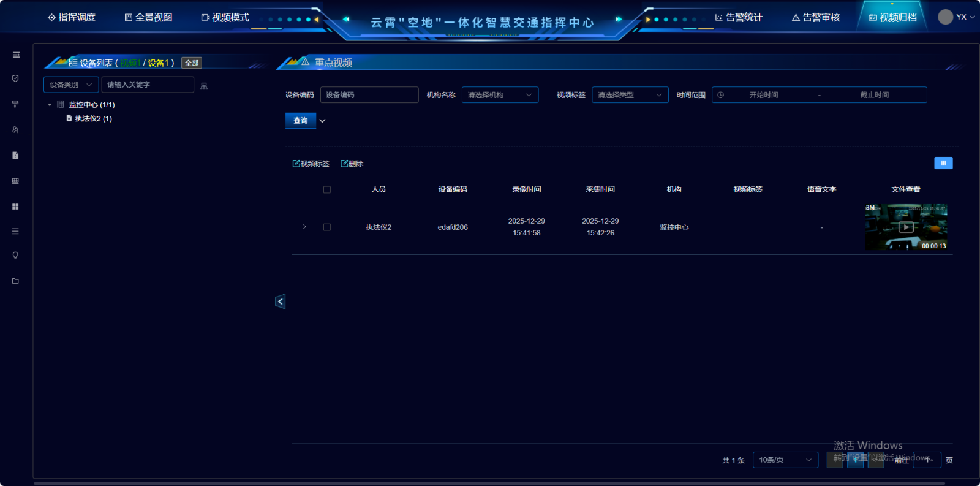Image resolution: width=980 pixels, height=486 pixels.
Task: Toggle the select-all checkbox in the table header
Action: 327,190
